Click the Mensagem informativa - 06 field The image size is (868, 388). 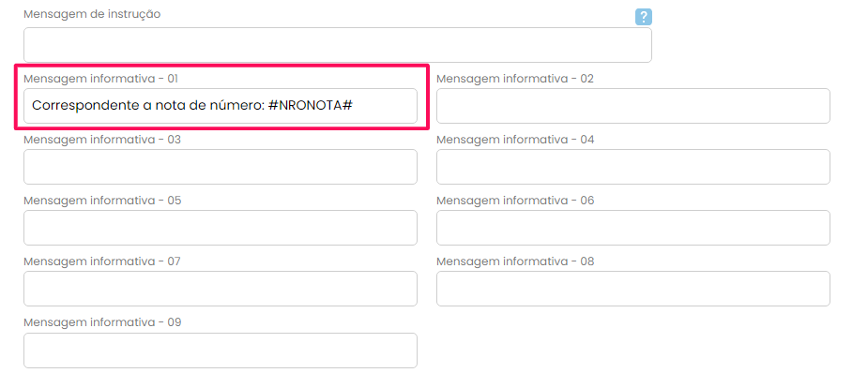click(x=633, y=228)
